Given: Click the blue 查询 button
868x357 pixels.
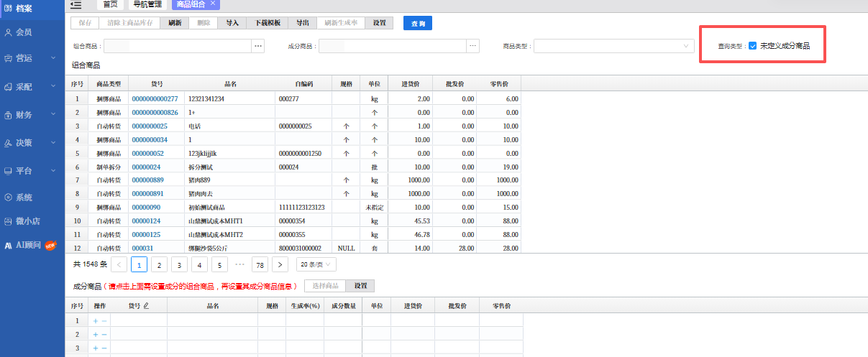Looking at the screenshot, I should [x=418, y=24].
